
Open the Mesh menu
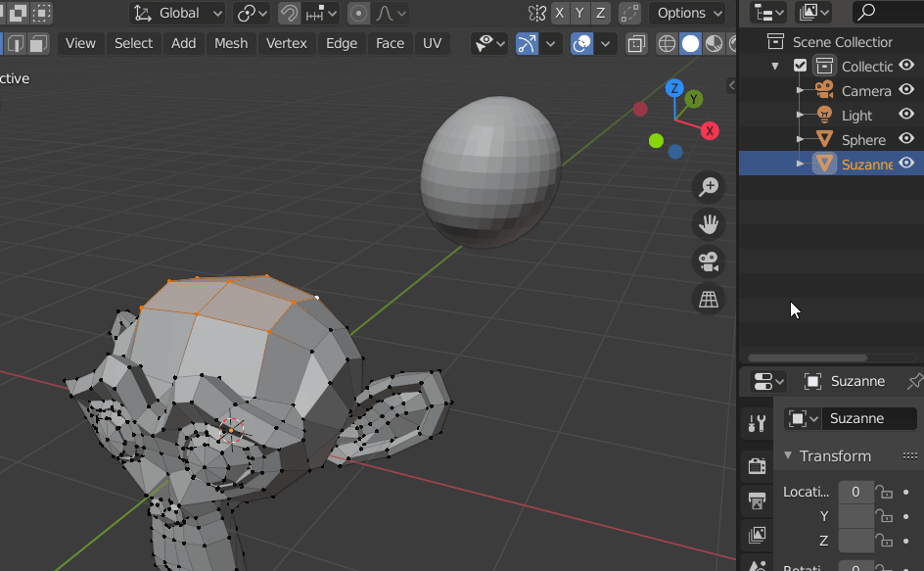point(231,43)
